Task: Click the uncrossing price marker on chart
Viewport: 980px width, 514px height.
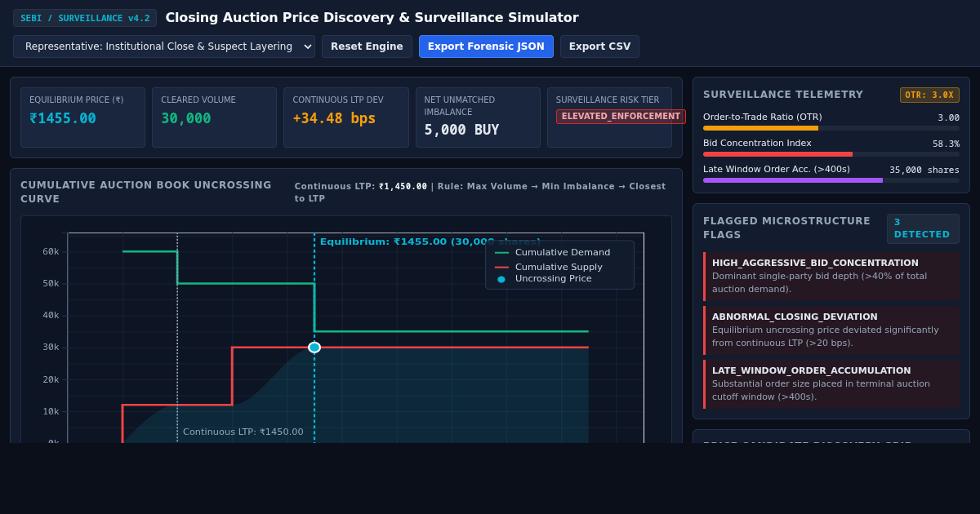Action: [314, 348]
